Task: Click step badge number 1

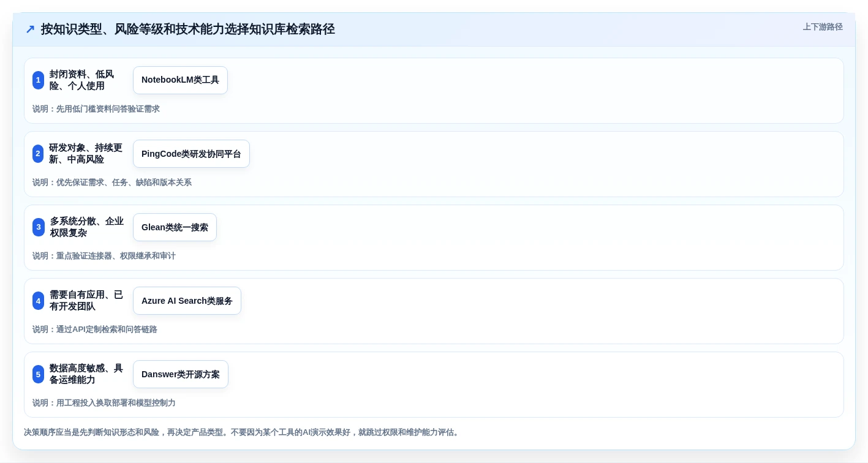Action: pyautogui.click(x=38, y=80)
